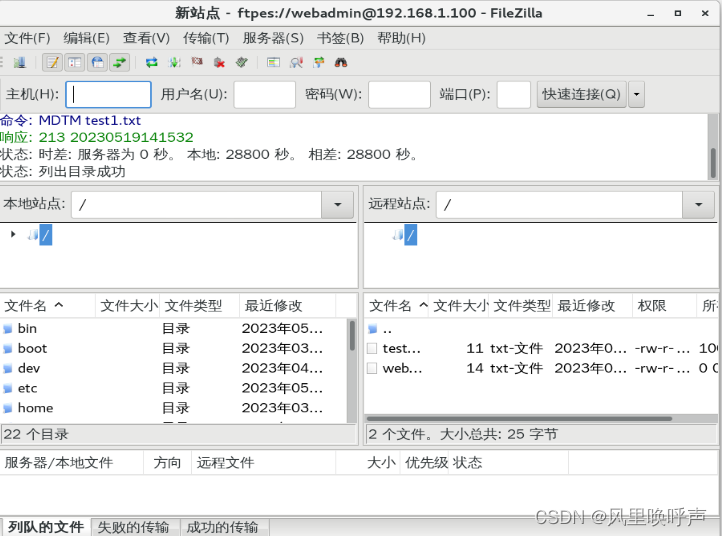This screenshot has height=536, width=722.
Task: Click the magnifier icon in toolbar
Action: click(296, 62)
